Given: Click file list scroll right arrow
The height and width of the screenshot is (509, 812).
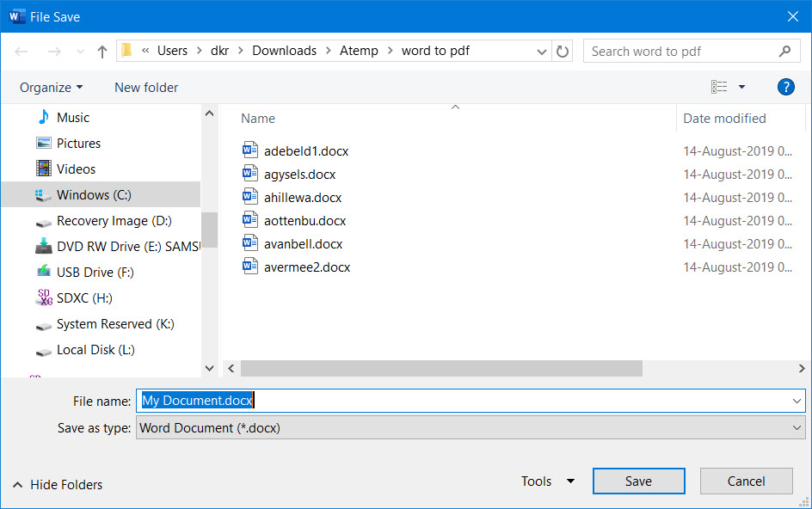Looking at the screenshot, I should click(x=801, y=368).
